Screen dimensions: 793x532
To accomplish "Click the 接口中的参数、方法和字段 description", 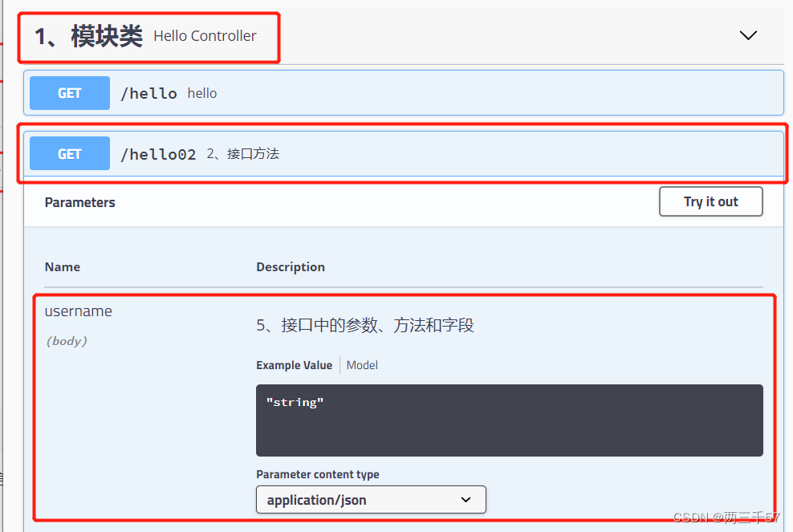I will click(364, 325).
